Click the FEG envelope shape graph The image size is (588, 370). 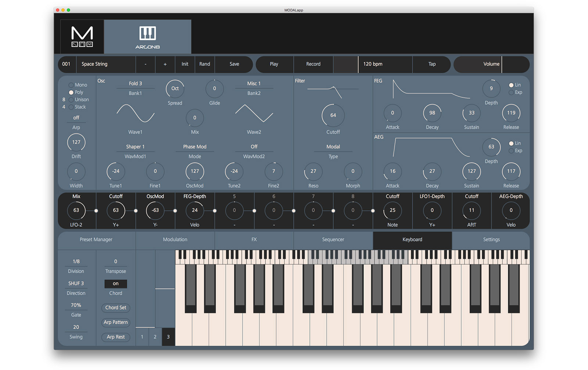click(x=431, y=89)
